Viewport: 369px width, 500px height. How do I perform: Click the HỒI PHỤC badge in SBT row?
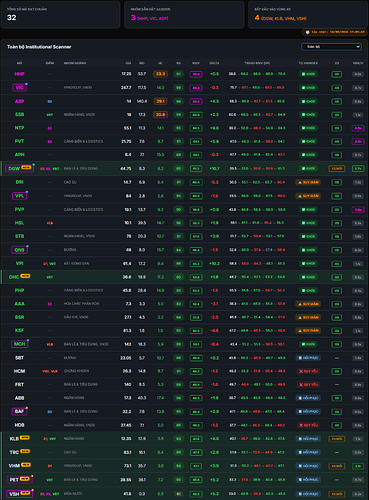tap(308, 358)
